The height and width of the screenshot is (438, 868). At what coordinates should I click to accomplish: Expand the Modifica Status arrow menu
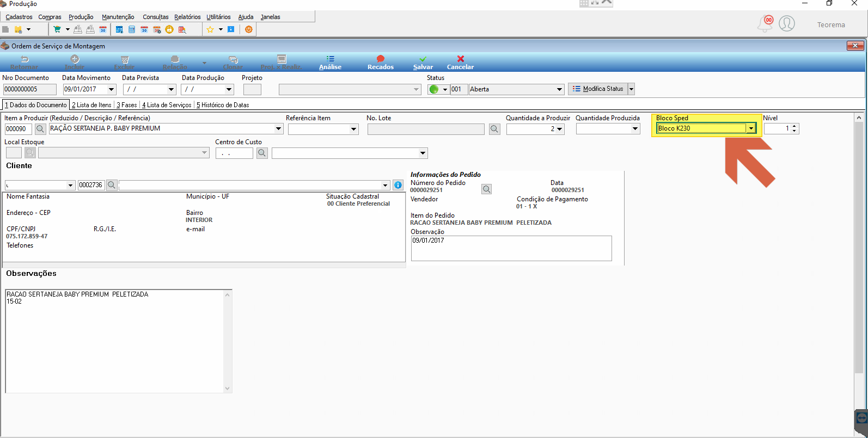[x=631, y=89]
